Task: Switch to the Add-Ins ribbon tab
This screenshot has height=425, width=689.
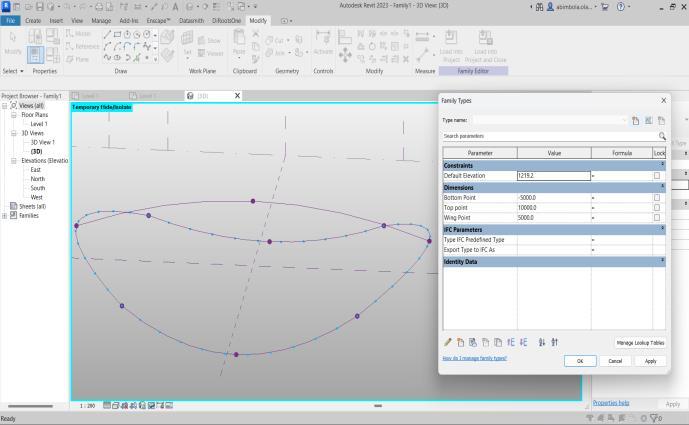Action: coord(129,21)
